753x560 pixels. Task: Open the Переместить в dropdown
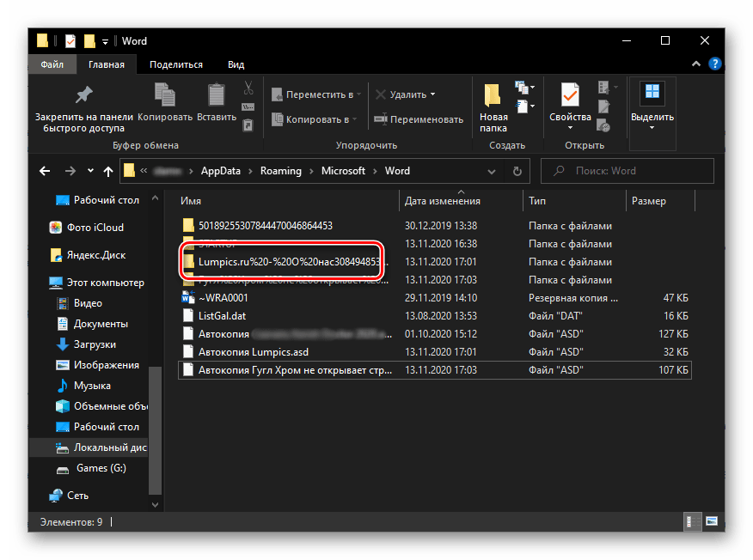[x=358, y=94]
